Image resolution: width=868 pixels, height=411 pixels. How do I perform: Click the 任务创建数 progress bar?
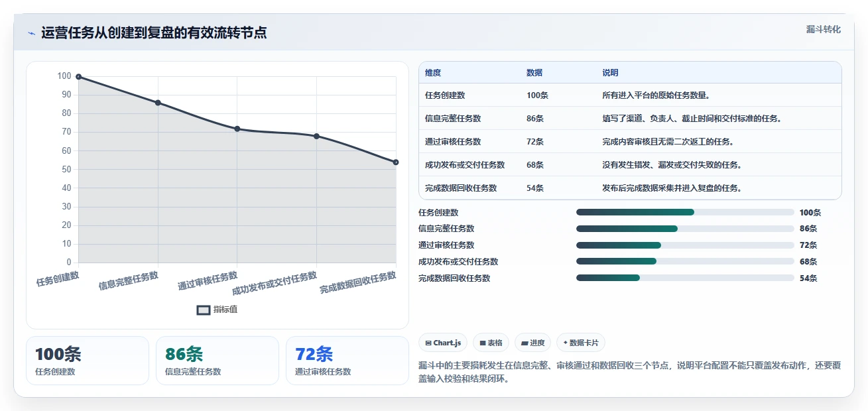tap(685, 212)
